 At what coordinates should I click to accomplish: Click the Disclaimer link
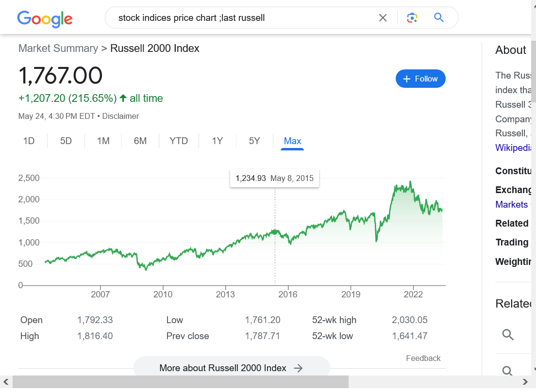pyautogui.click(x=120, y=116)
